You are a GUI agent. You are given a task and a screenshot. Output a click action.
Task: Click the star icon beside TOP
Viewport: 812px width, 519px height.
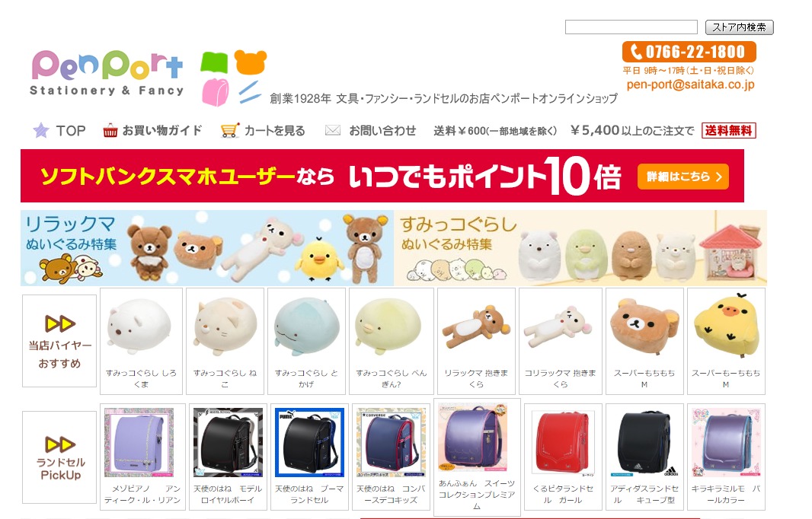click(41, 130)
